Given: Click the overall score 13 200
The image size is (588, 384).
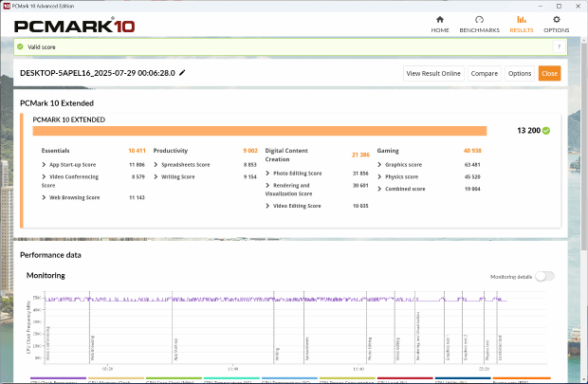Looking at the screenshot, I should click(x=528, y=131).
